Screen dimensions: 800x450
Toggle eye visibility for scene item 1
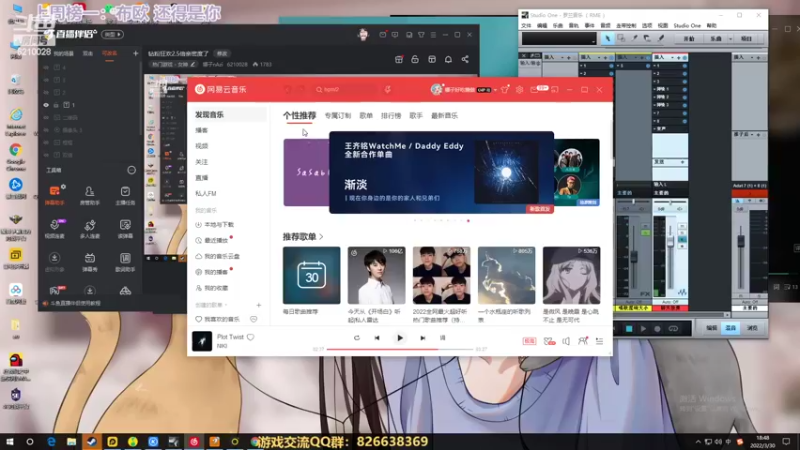click(46, 105)
